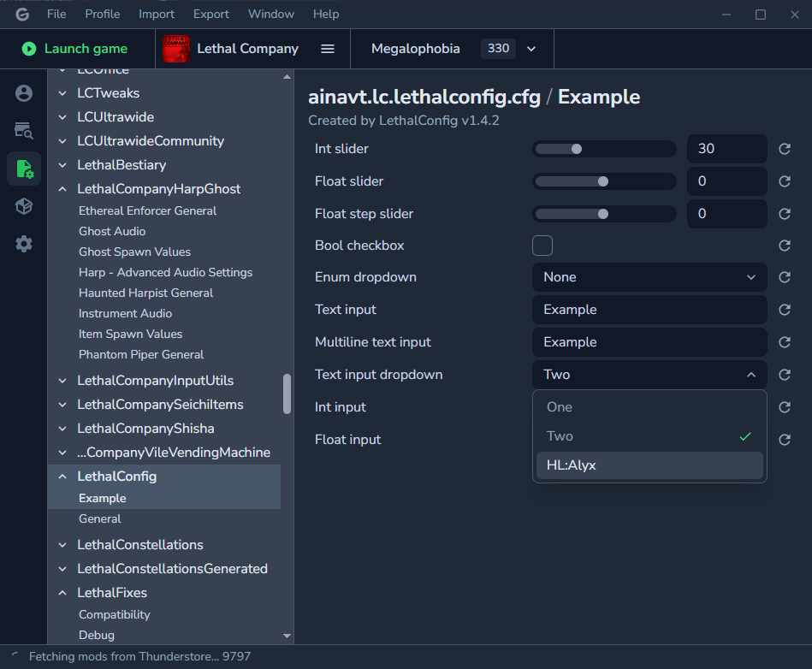The image size is (812, 669).
Task: Expand the LCTweaks tree node
Action: pyautogui.click(x=62, y=93)
